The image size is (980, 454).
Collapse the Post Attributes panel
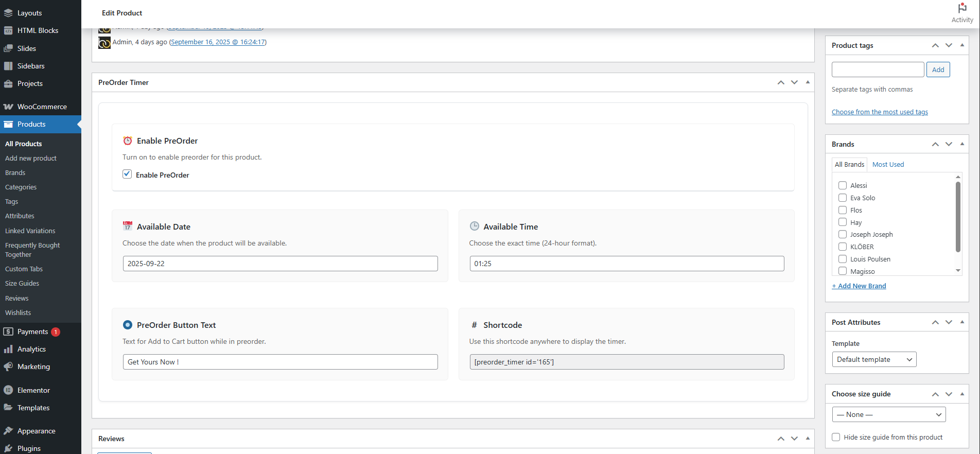click(x=962, y=322)
